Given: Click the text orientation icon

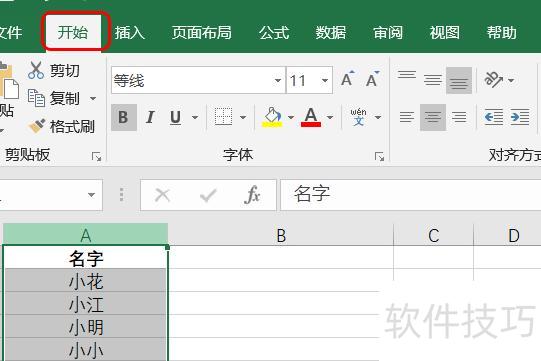Looking at the screenshot, I should pos(493,80).
